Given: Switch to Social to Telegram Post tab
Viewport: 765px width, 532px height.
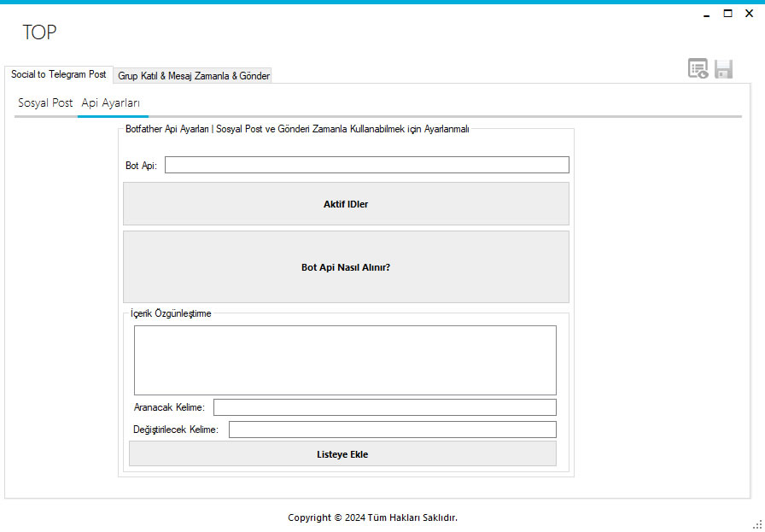Looking at the screenshot, I should click(x=59, y=74).
